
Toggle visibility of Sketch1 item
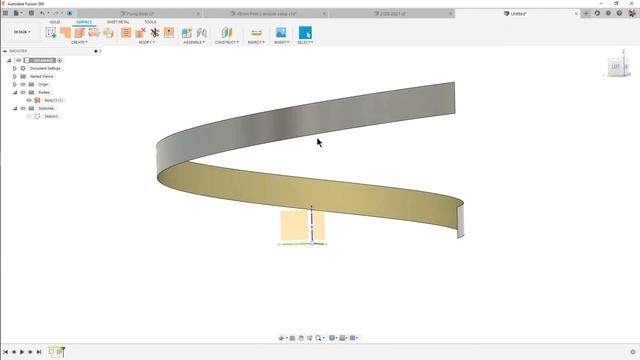[x=29, y=116]
